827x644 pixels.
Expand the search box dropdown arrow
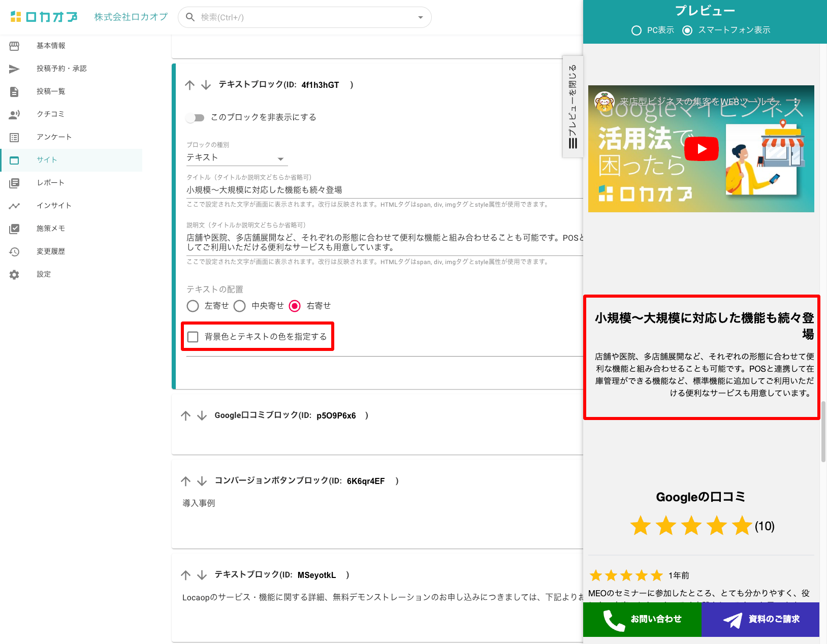click(420, 18)
